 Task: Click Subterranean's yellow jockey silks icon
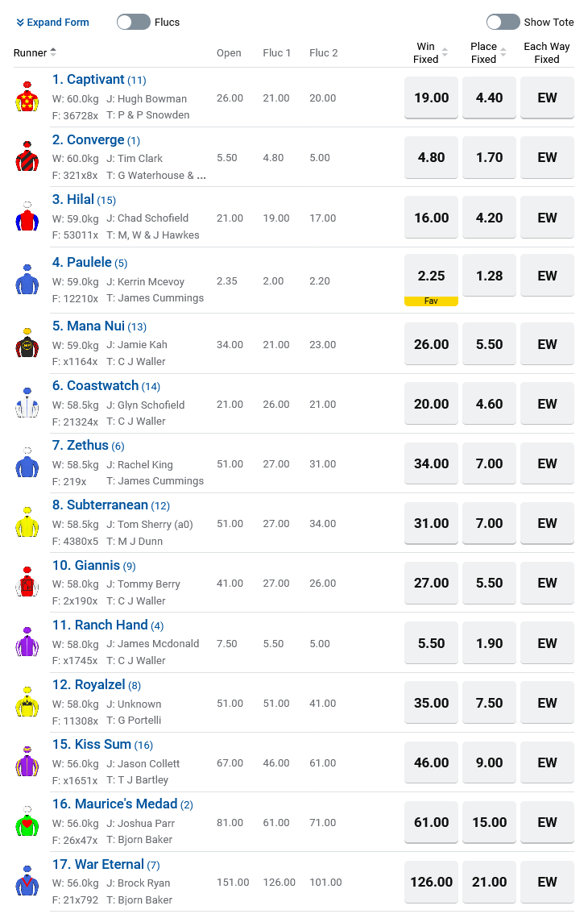(x=27, y=523)
